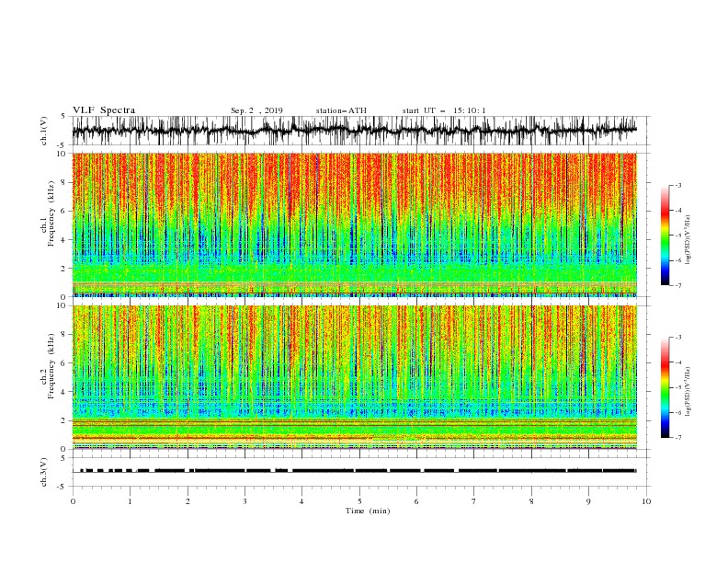The image size is (728, 563).
Task: Click the upper color scale bar
Action: [665, 236]
